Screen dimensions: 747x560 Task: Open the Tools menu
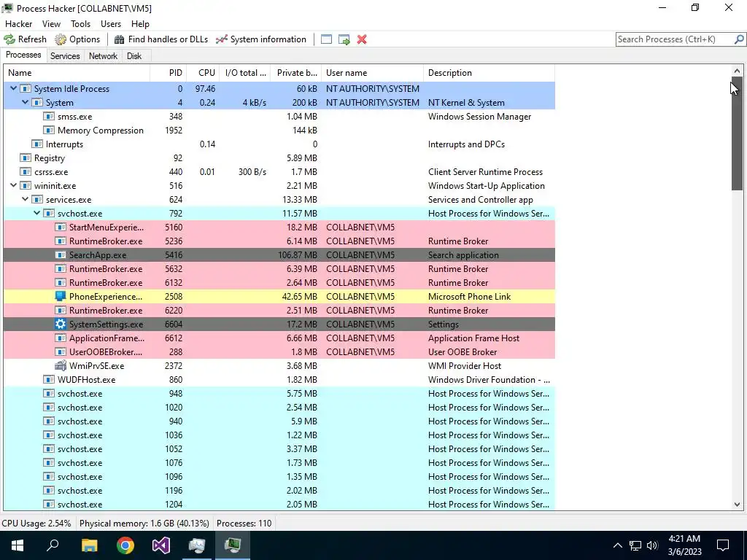coord(80,24)
